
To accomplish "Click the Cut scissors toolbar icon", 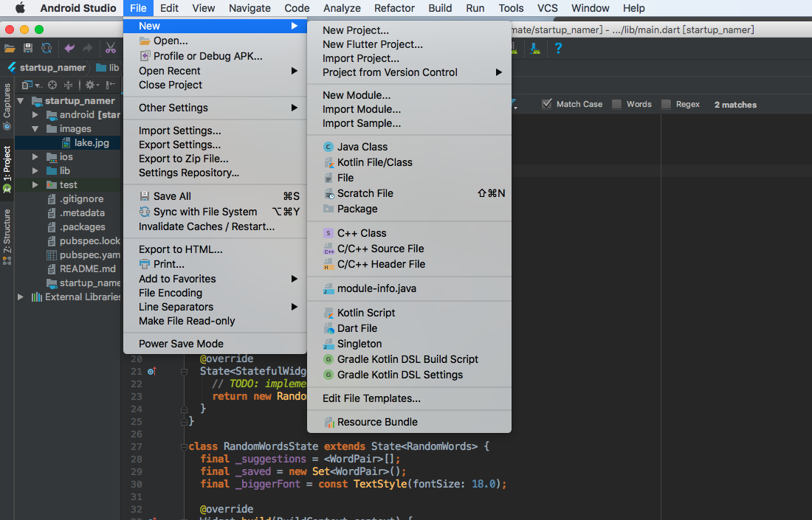I will (x=110, y=48).
